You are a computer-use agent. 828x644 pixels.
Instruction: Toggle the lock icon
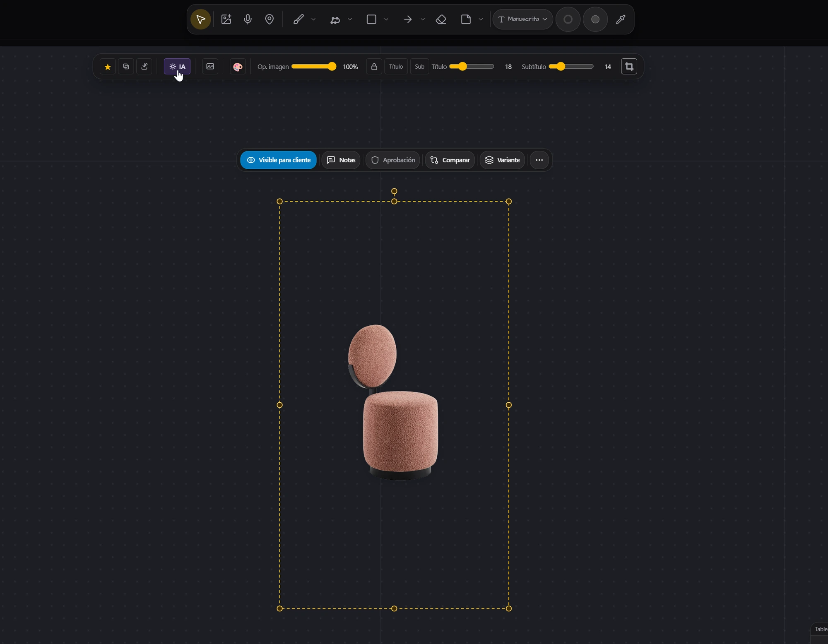(x=374, y=67)
